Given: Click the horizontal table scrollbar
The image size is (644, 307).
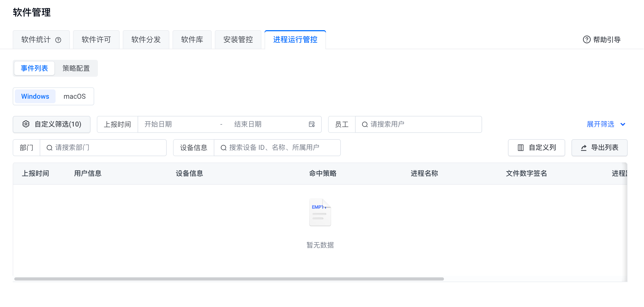Looking at the screenshot, I should (229, 279).
